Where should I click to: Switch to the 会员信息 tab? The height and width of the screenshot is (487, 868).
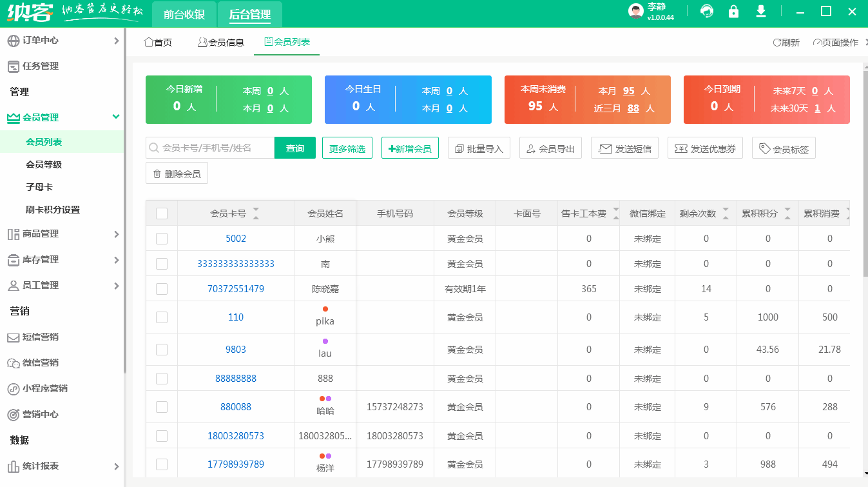point(220,43)
